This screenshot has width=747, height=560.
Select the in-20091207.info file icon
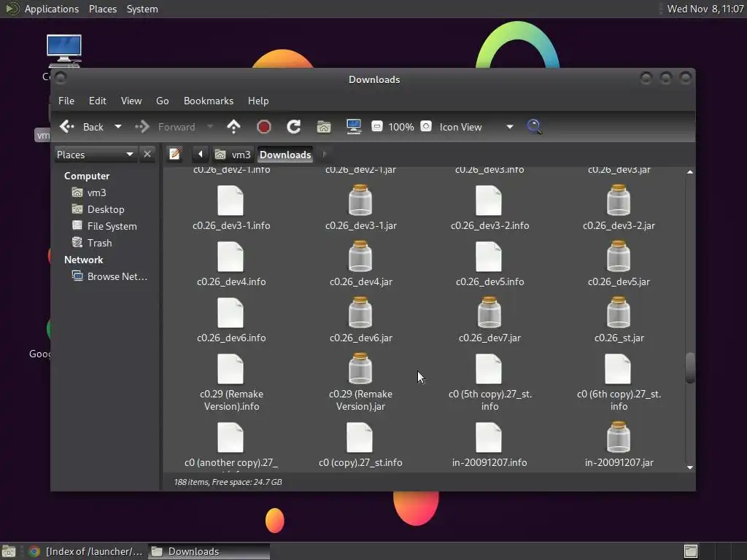coord(489,437)
